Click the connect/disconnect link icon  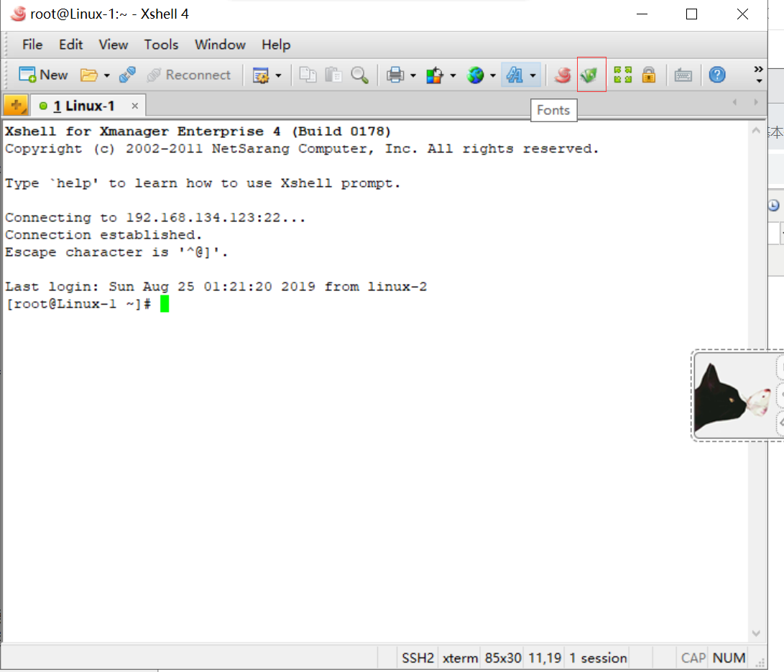127,75
